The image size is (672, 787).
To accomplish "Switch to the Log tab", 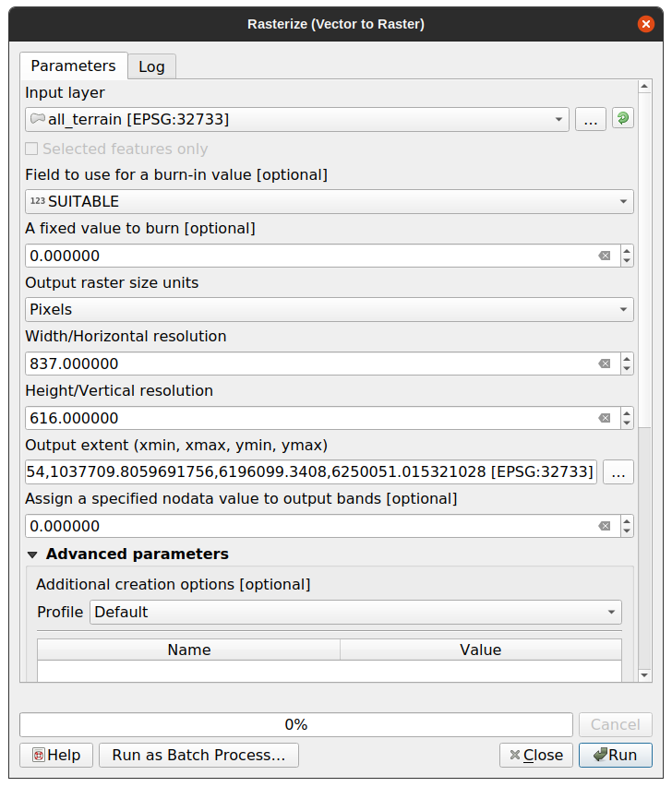I will (151, 66).
